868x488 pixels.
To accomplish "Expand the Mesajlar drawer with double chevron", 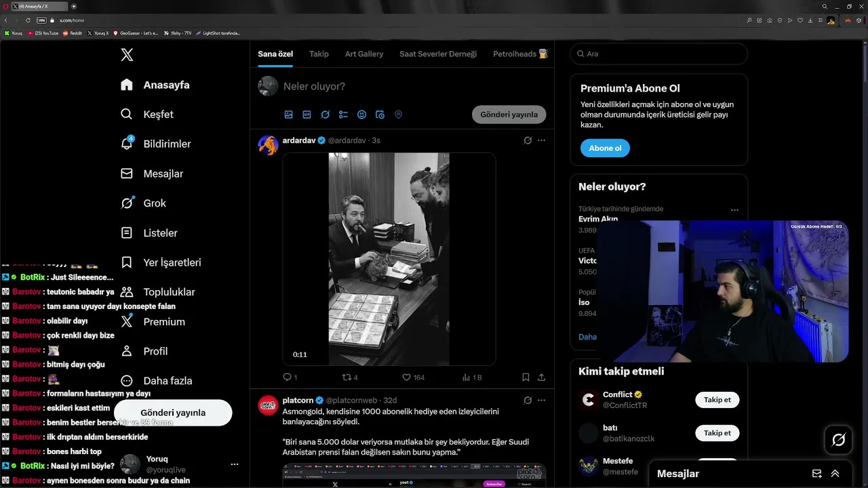I will [835, 474].
